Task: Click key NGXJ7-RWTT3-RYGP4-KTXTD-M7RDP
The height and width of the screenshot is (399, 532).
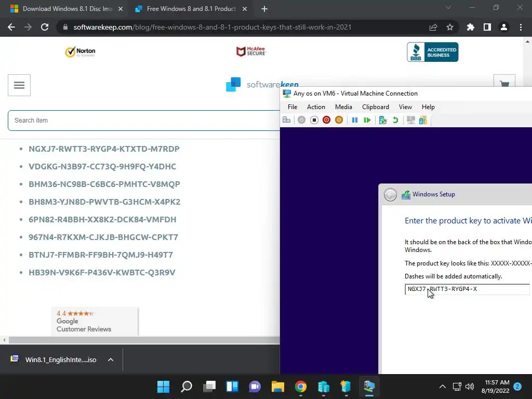Action: tap(104, 149)
